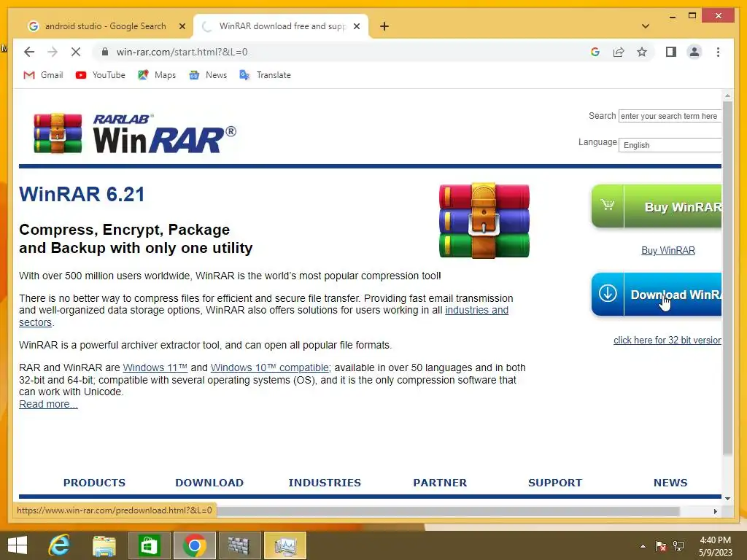Image resolution: width=747 pixels, height=560 pixels.
Task: Select the WinRAR download free tab
Action: click(x=281, y=26)
